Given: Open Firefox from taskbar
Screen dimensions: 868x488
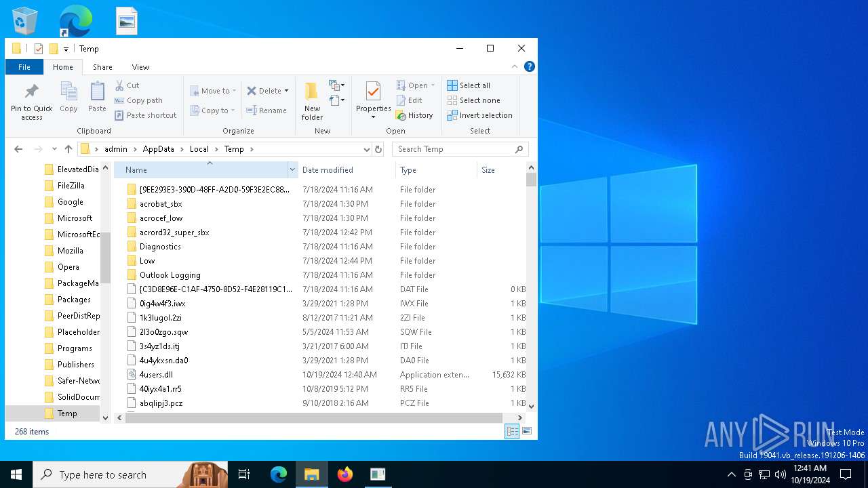Looking at the screenshot, I should tap(345, 474).
